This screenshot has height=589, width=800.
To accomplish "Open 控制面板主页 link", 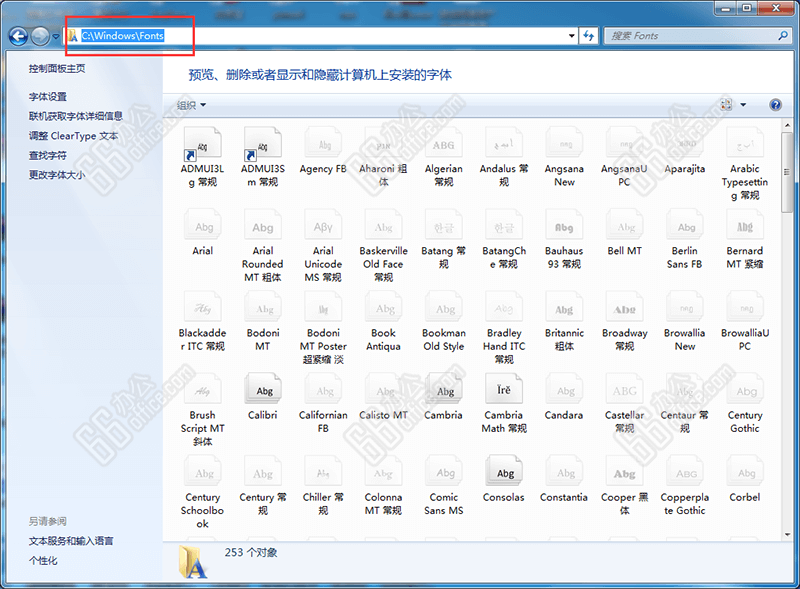I will tap(57, 68).
